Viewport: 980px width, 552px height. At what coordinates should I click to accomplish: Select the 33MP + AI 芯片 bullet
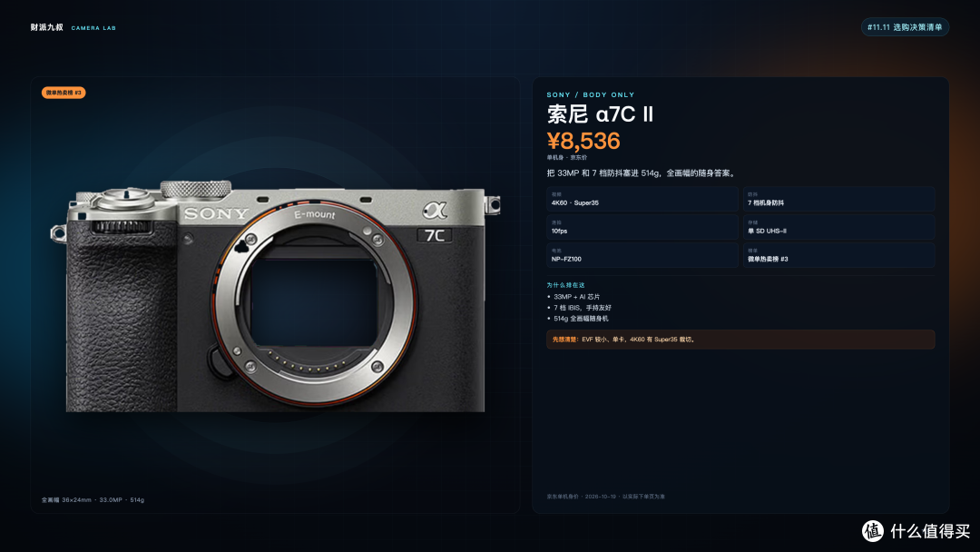[573, 297]
